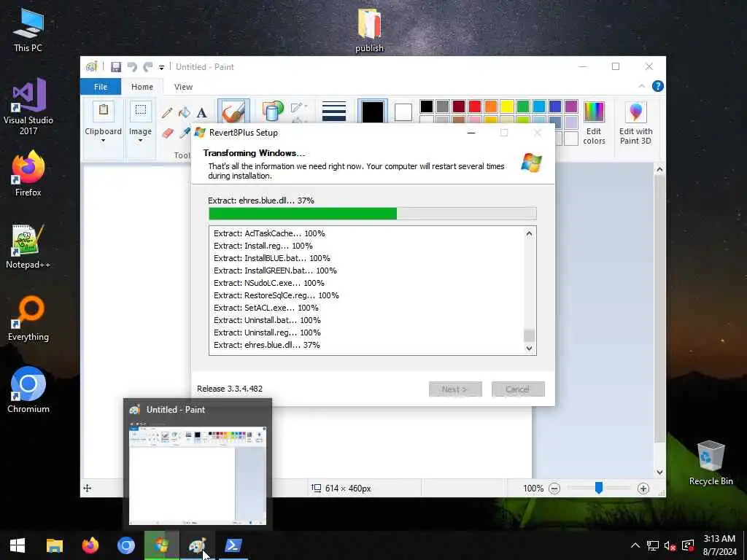Pick the dark red palette color
Screen dimensions: 747x560
459,106
